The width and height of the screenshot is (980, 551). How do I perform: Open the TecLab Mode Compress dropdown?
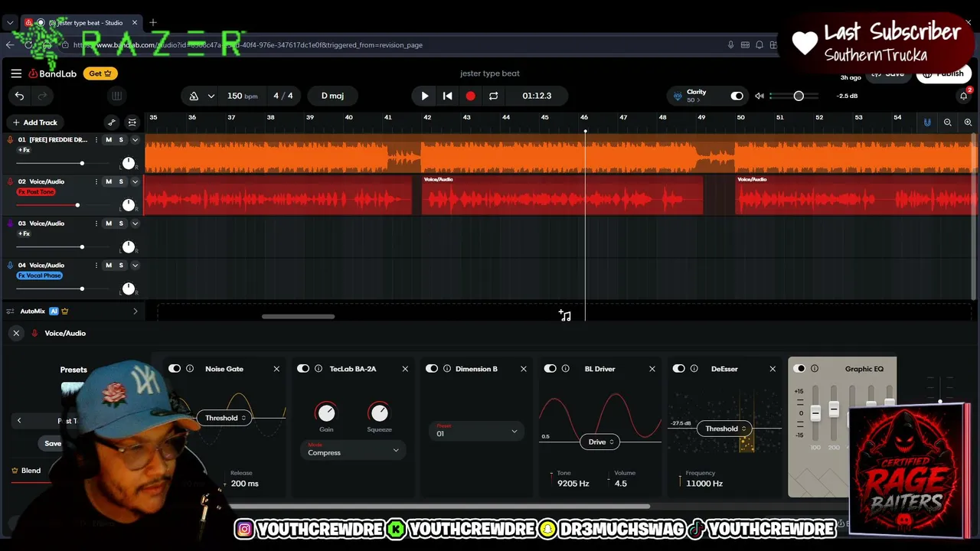click(x=353, y=451)
